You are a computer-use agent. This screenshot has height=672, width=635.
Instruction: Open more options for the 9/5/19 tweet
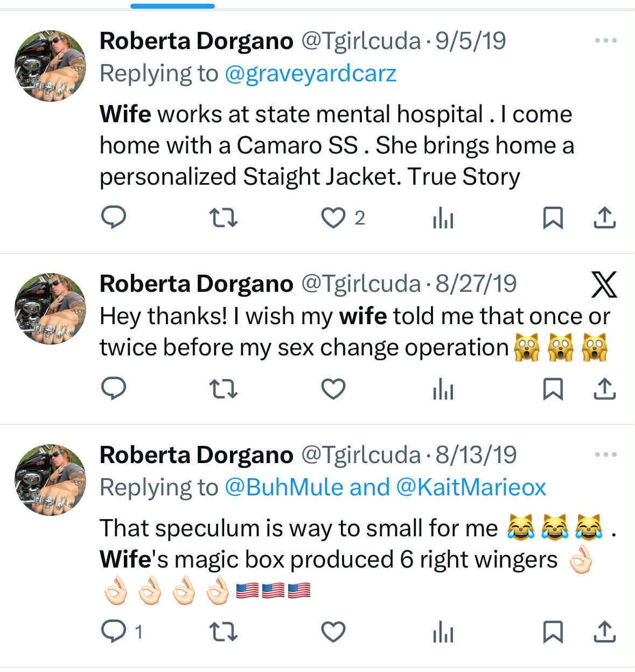click(x=605, y=41)
